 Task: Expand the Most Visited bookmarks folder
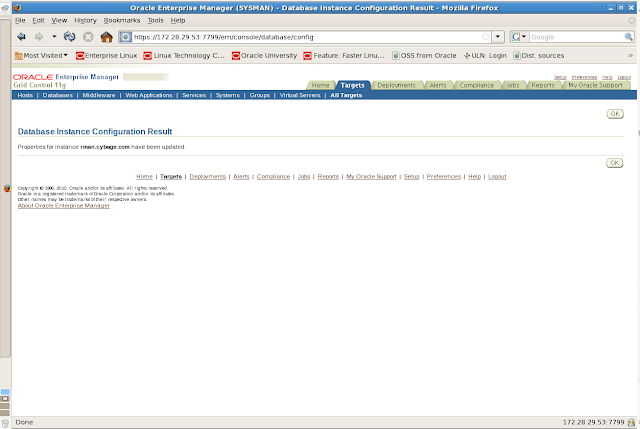(41, 56)
